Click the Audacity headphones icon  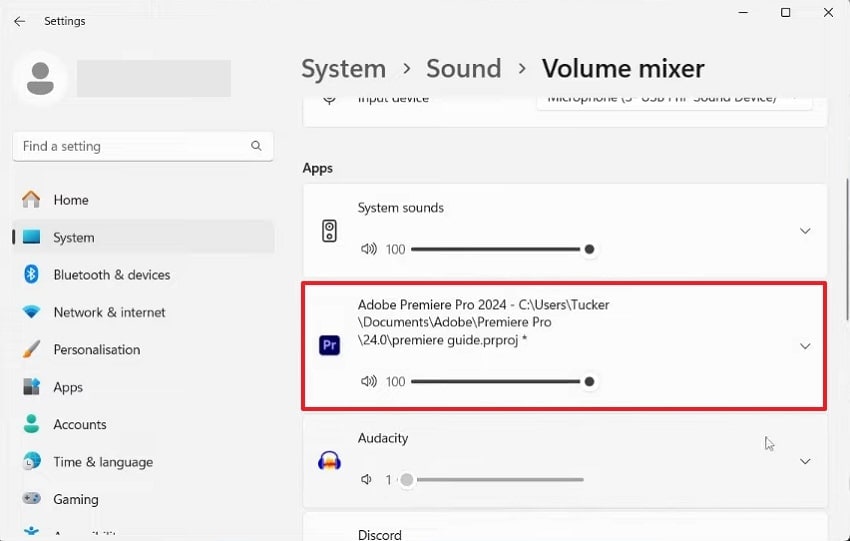click(330, 461)
